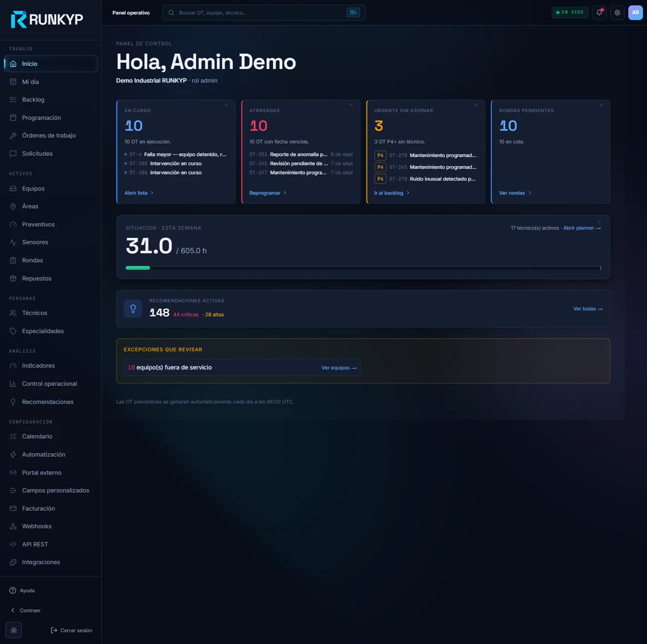647x644 pixels.
Task: Open the Abrir planner link
Action: [582, 228]
